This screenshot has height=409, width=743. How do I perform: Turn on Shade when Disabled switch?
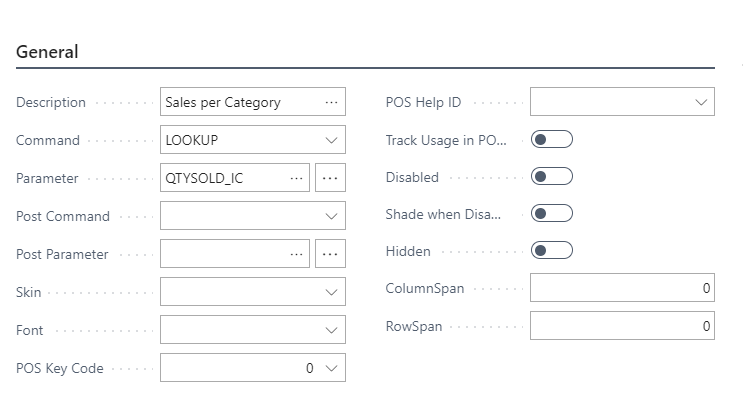point(552,214)
